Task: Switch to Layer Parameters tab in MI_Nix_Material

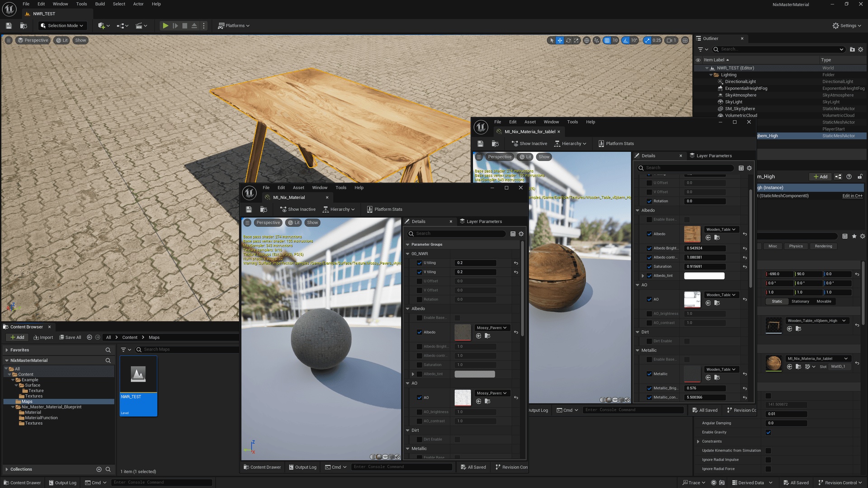Action: (481, 221)
